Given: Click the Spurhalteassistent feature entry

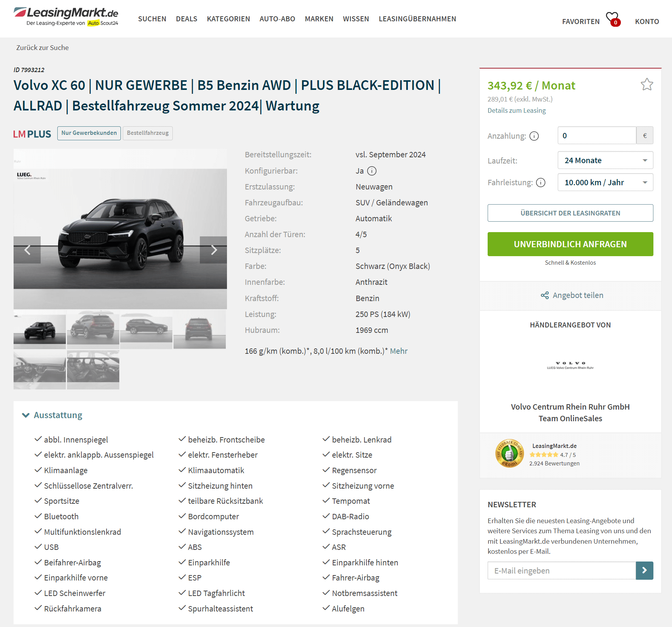Looking at the screenshot, I should coord(220,609).
